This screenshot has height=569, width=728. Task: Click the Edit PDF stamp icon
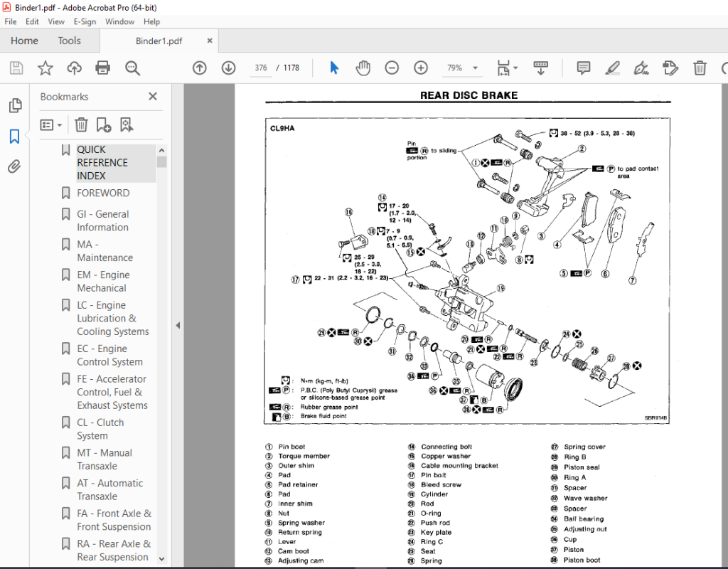point(670,68)
